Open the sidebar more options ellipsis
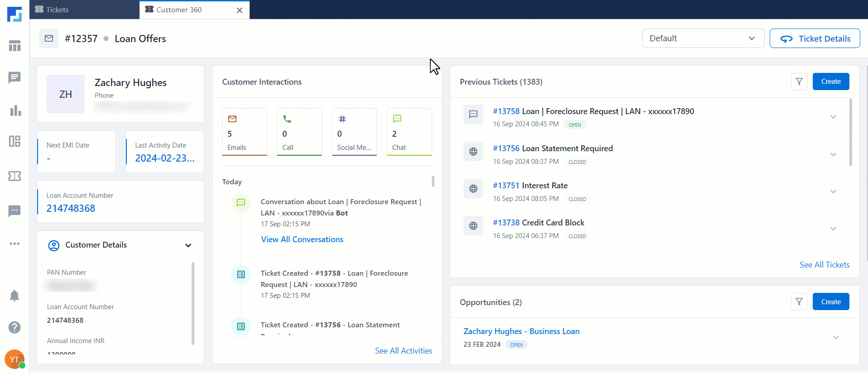Viewport: 868px width, 373px height. tap(14, 244)
